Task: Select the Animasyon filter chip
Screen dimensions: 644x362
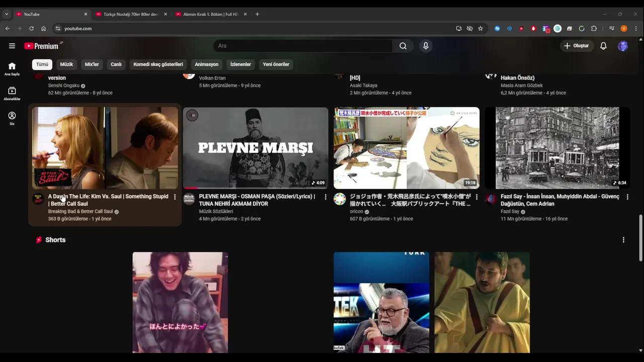Action: [207, 64]
